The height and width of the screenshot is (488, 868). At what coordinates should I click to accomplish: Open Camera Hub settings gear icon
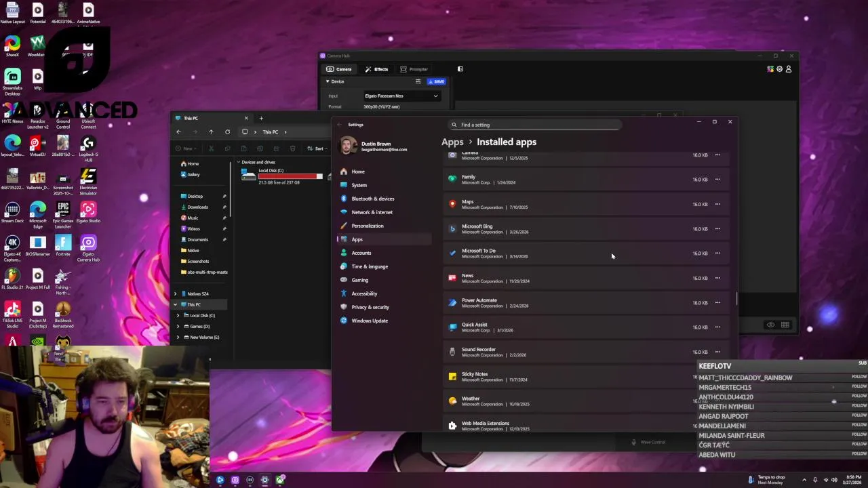pos(779,68)
